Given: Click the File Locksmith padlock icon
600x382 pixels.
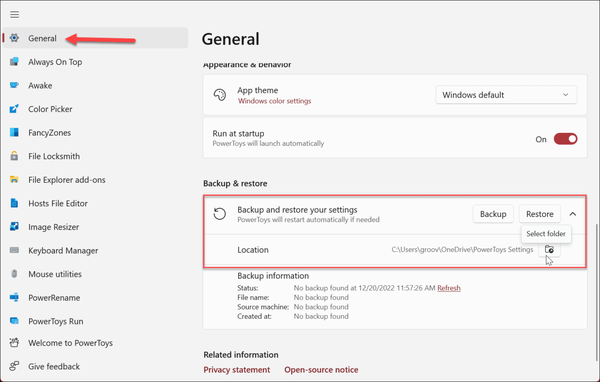Looking at the screenshot, I should (x=14, y=156).
